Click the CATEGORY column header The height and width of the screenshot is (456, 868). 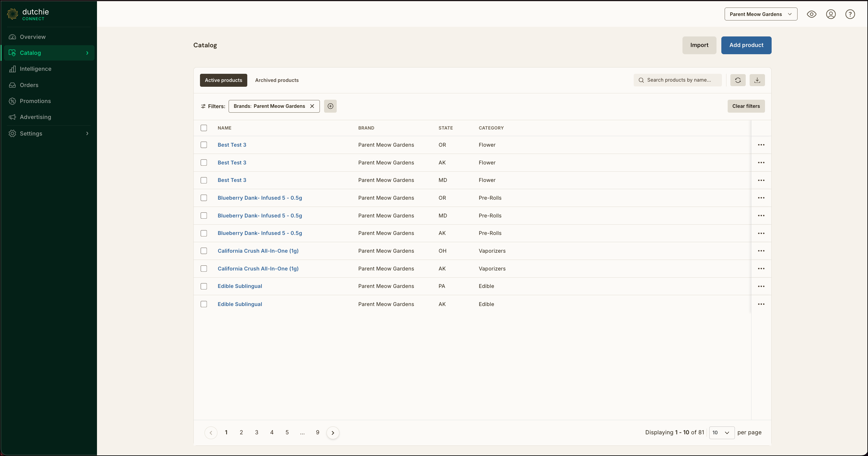click(491, 128)
